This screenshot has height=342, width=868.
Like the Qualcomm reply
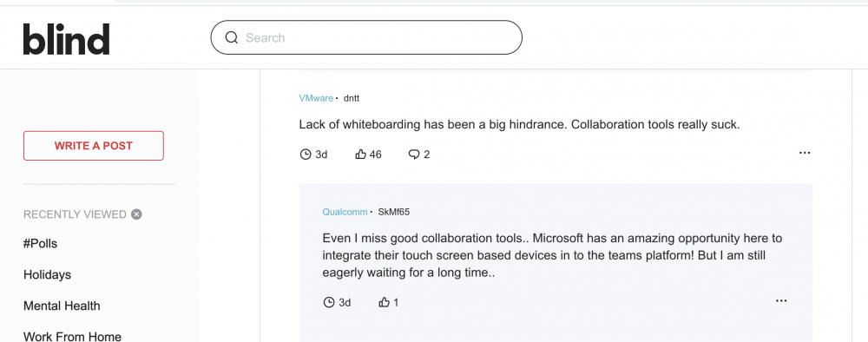385,302
